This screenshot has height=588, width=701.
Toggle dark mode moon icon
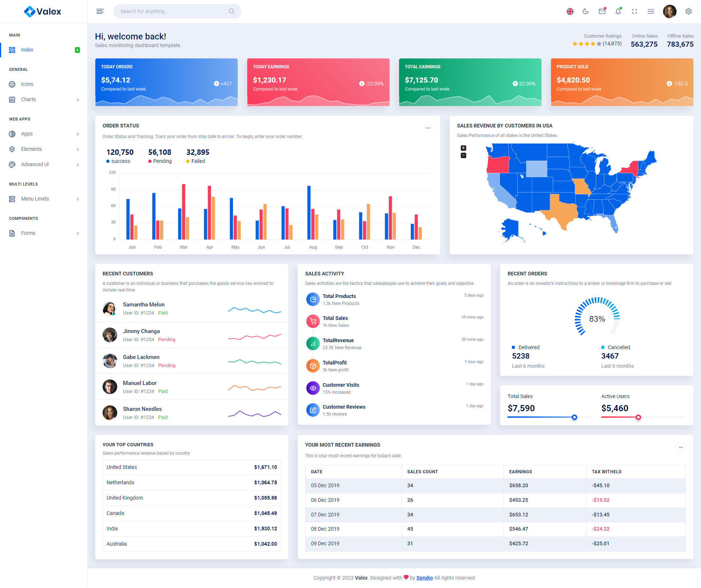(586, 11)
